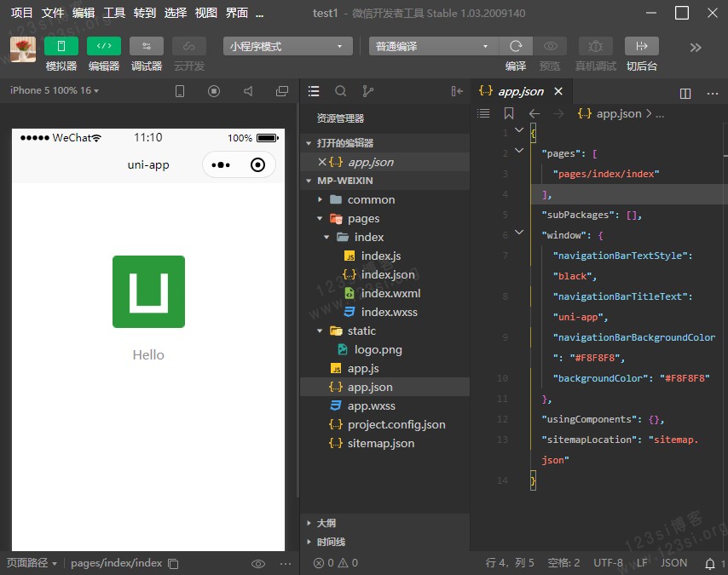Screen dimensions: 728x575
Task: Open the index.js file
Action: [384, 256]
